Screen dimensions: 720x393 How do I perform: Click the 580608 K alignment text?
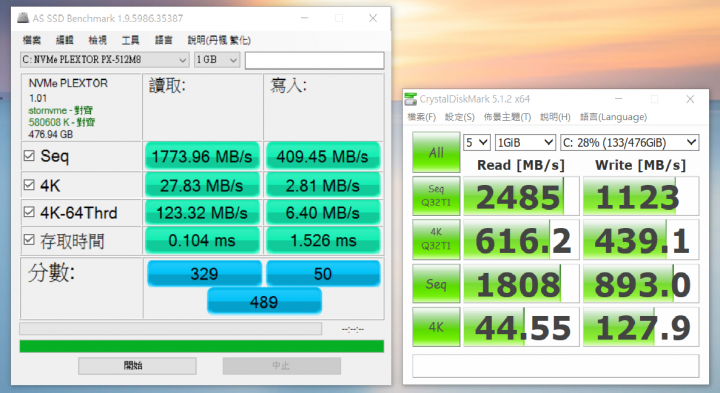coord(62,122)
